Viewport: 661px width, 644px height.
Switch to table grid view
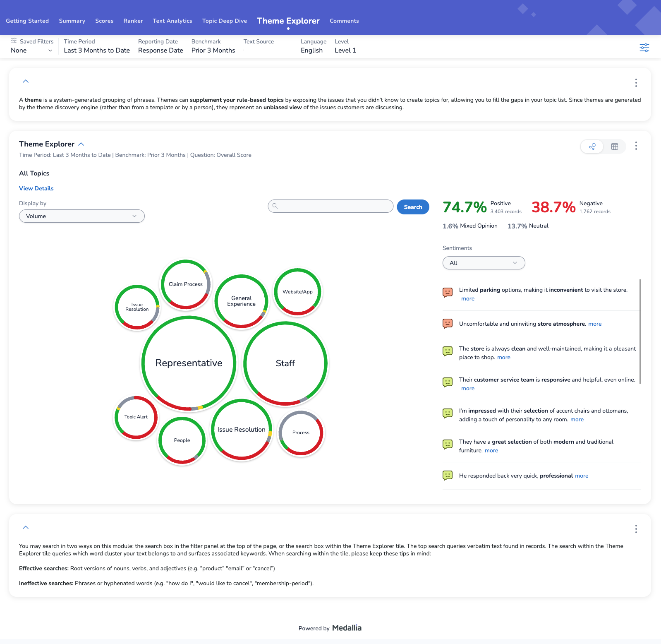[614, 147]
